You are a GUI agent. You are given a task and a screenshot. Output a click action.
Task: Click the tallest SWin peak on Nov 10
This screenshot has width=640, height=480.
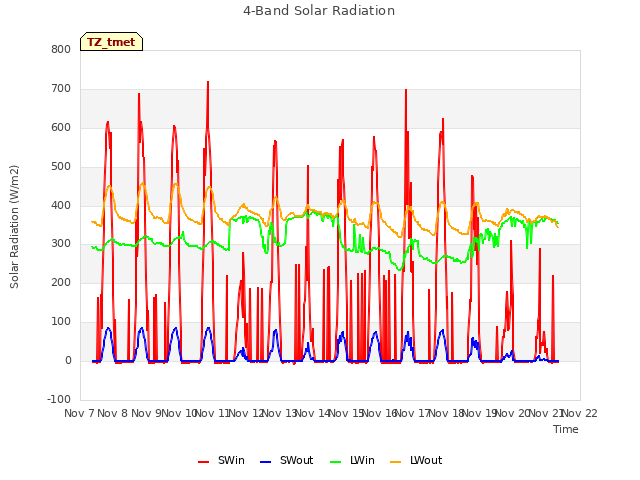(208, 82)
